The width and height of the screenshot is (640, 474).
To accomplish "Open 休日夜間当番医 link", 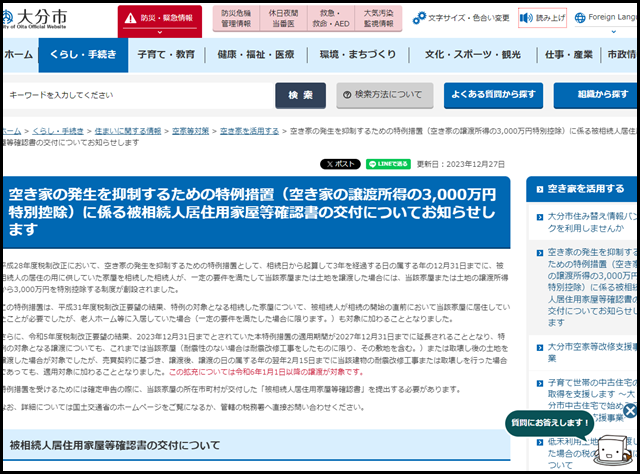I will [283, 18].
